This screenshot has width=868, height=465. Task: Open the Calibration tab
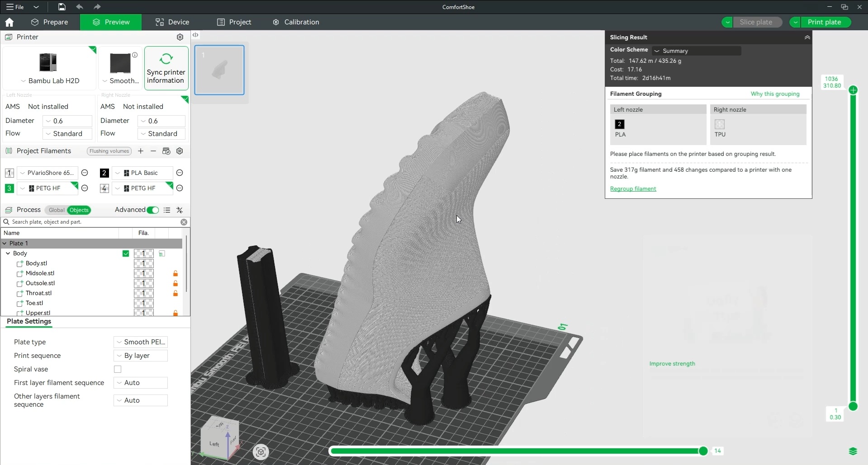(x=296, y=22)
